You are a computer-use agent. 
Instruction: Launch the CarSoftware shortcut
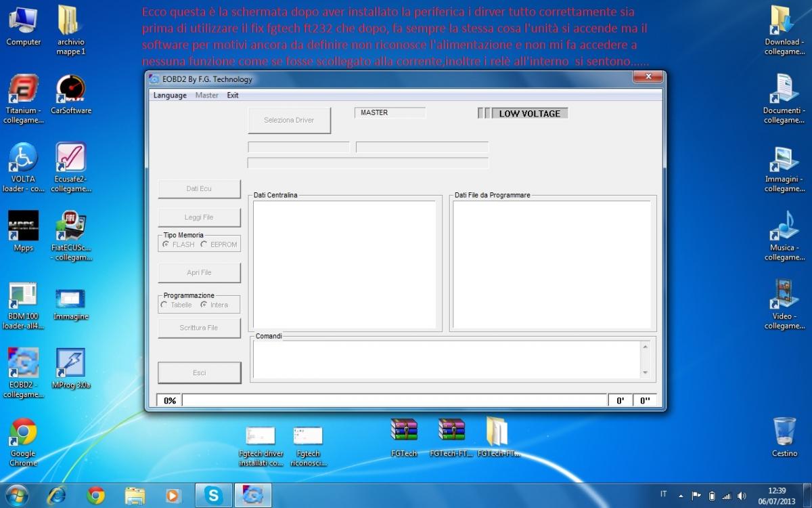pos(70,94)
